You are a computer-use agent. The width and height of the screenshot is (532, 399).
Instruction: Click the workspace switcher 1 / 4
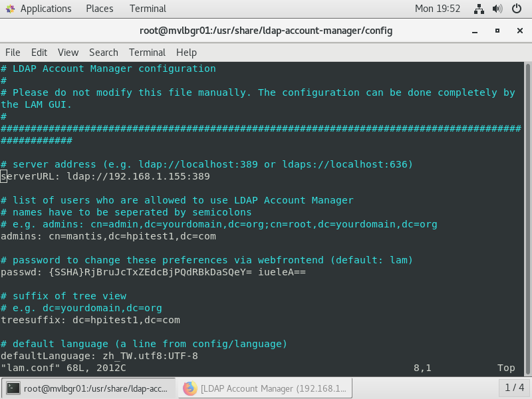(x=514, y=388)
